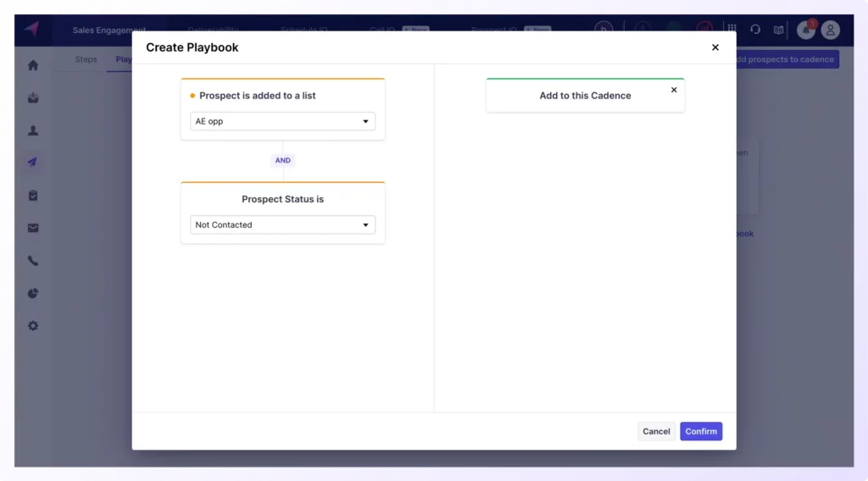This screenshot has width=868, height=481.
Task: Select the Add to this Cadence card
Action: pos(585,96)
